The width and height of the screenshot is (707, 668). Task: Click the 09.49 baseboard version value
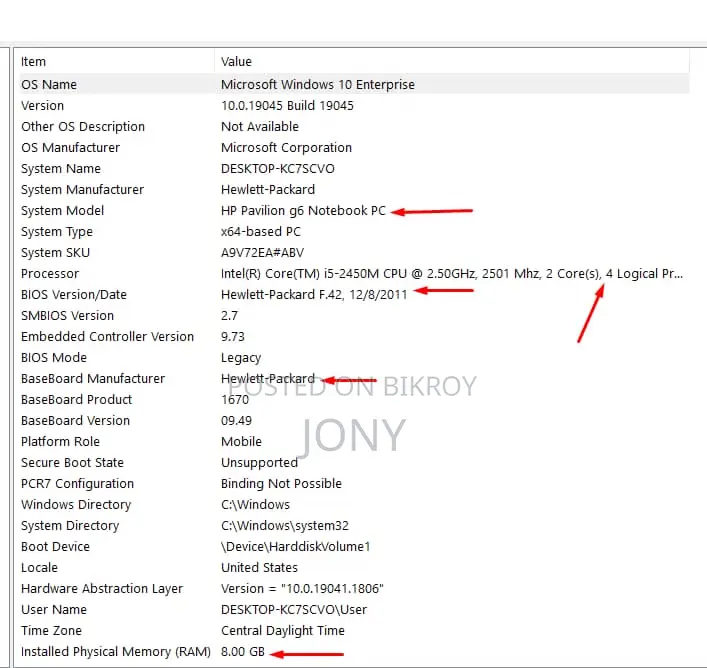(x=236, y=421)
